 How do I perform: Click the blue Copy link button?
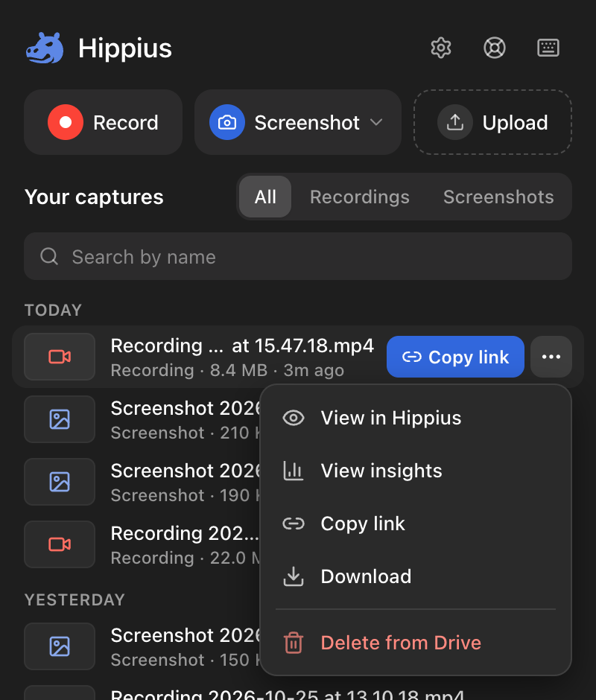point(455,357)
